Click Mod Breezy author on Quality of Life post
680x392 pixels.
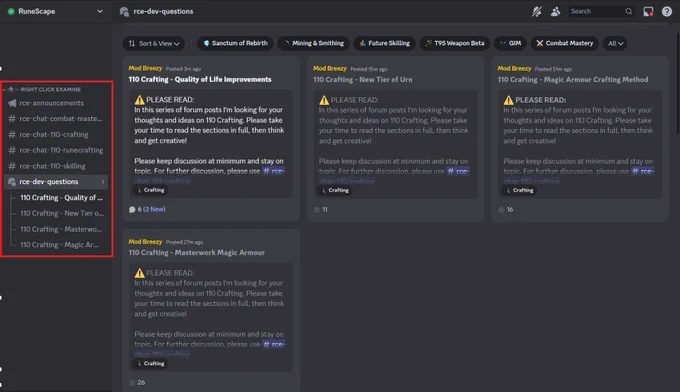coord(145,68)
